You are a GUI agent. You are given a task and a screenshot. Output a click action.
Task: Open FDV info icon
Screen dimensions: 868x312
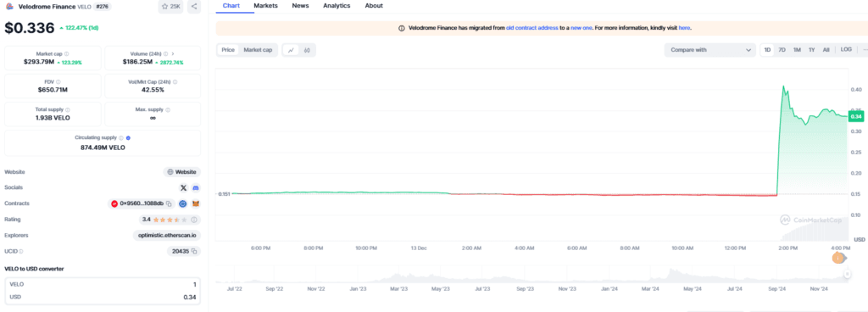[x=58, y=82]
